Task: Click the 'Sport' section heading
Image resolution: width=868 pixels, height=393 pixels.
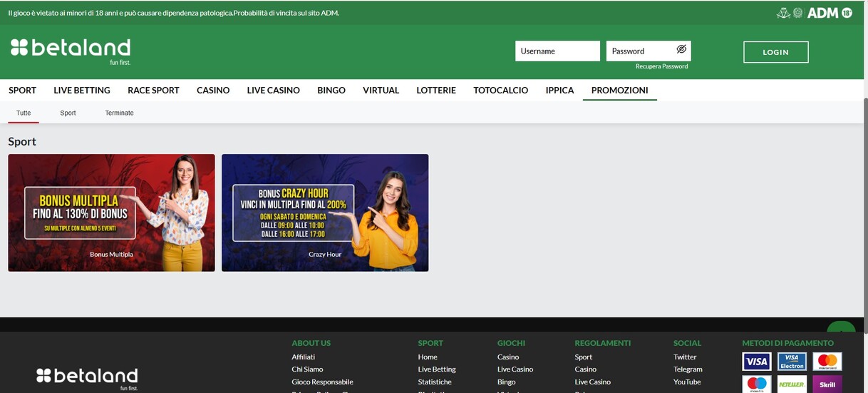Action: tap(22, 141)
